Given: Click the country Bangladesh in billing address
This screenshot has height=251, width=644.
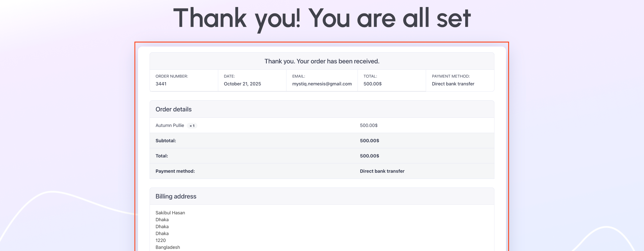Looking at the screenshot, I should click(x=168, y=247).
